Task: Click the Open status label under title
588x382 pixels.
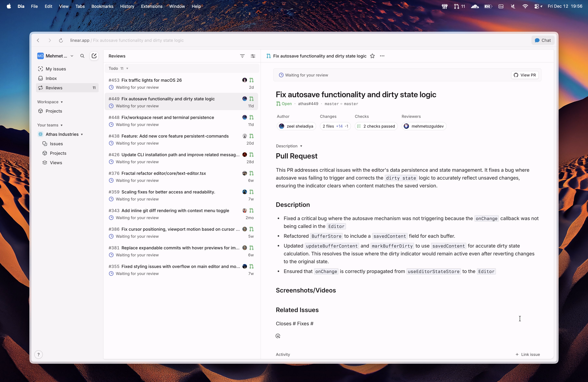Action: [x=284, y=104]
